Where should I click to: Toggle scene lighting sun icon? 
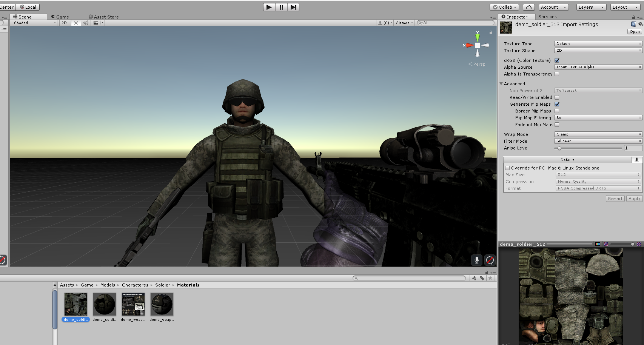point(76,23)
